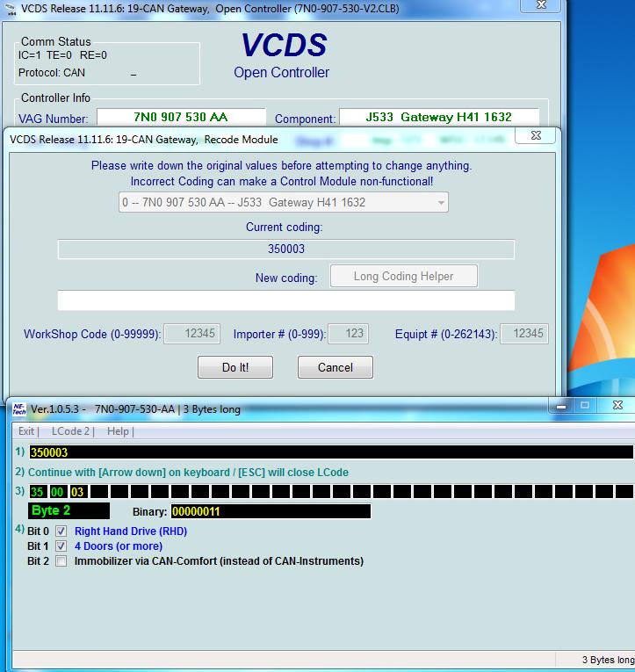Toggle Bit 1 4 Doors checkbox

(x=61, y=546)
